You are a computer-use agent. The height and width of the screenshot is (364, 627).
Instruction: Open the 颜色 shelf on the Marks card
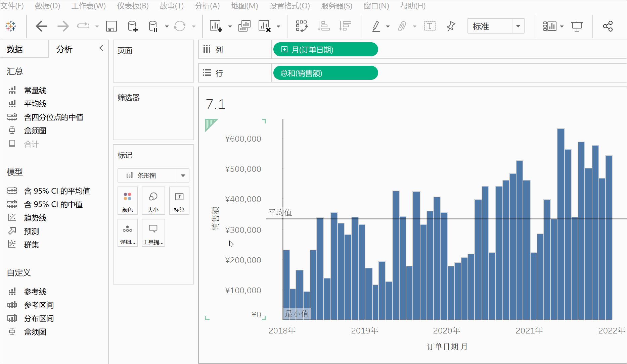pyautogui.click(x=127, y=201)
